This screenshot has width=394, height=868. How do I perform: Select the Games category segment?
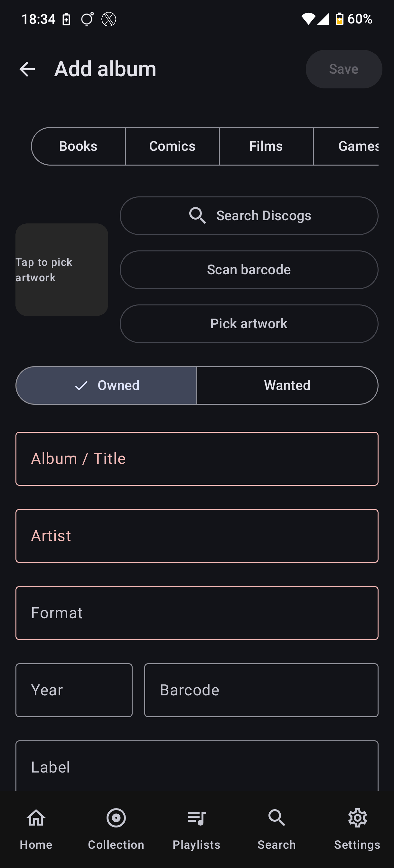pyautogui.click(x=346, y=146)
